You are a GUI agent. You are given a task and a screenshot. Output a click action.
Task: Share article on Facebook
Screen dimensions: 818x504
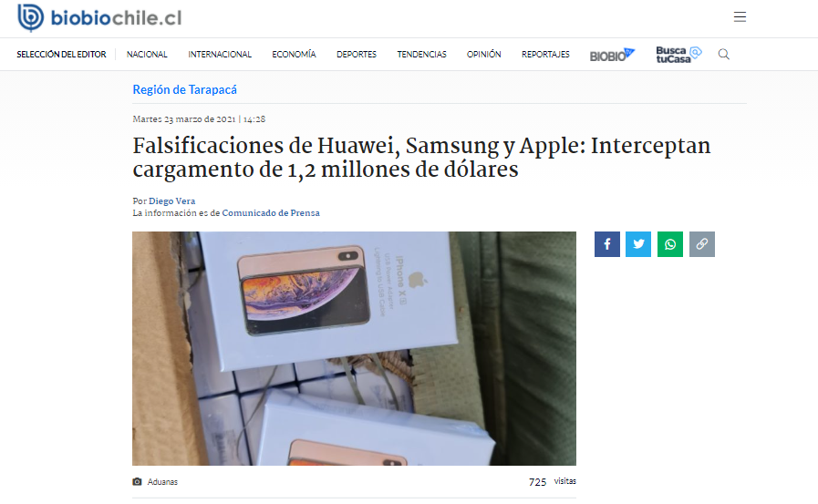tap(607, 244)
